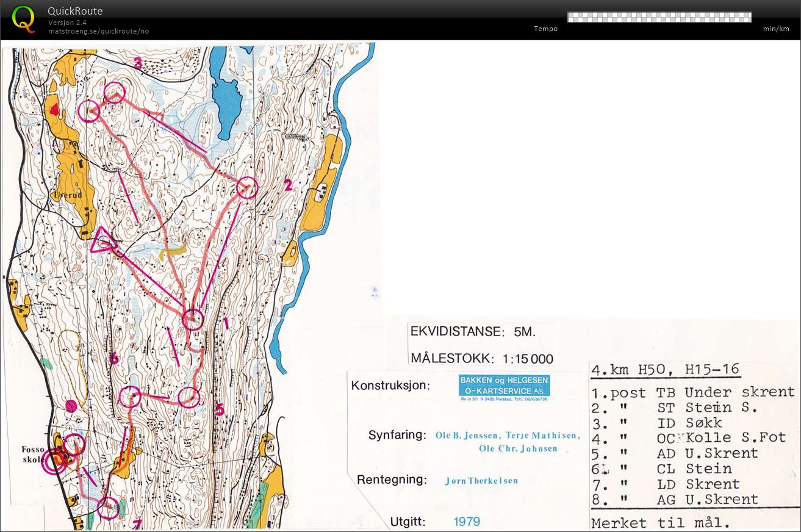The width and height of the screenshot is (801, 532).
Task: Click the Konstruksjon: label
Action: click(390, 386)
